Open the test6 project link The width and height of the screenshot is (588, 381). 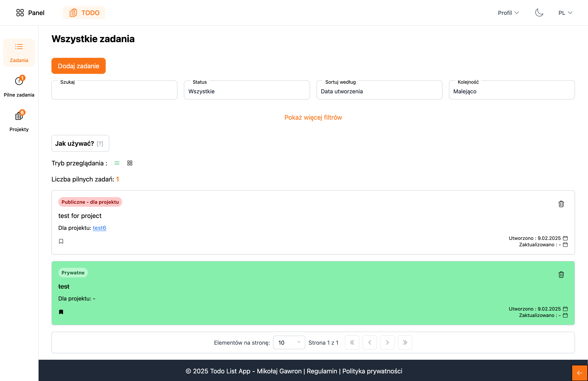[99, 228]
